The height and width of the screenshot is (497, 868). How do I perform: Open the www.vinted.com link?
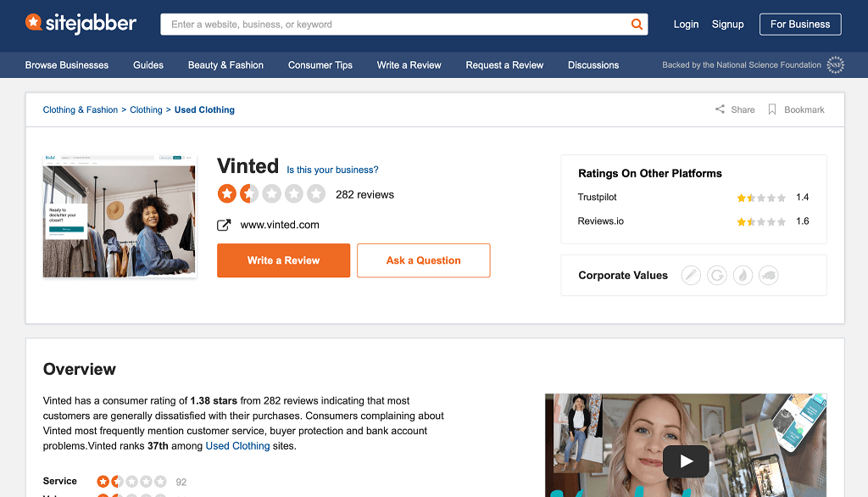[280, 225]
